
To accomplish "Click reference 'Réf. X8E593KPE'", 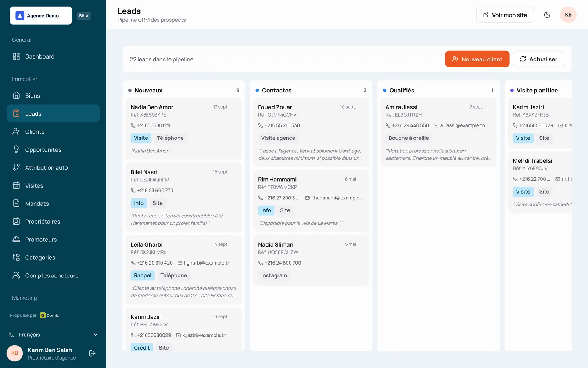I will [148, 115].
